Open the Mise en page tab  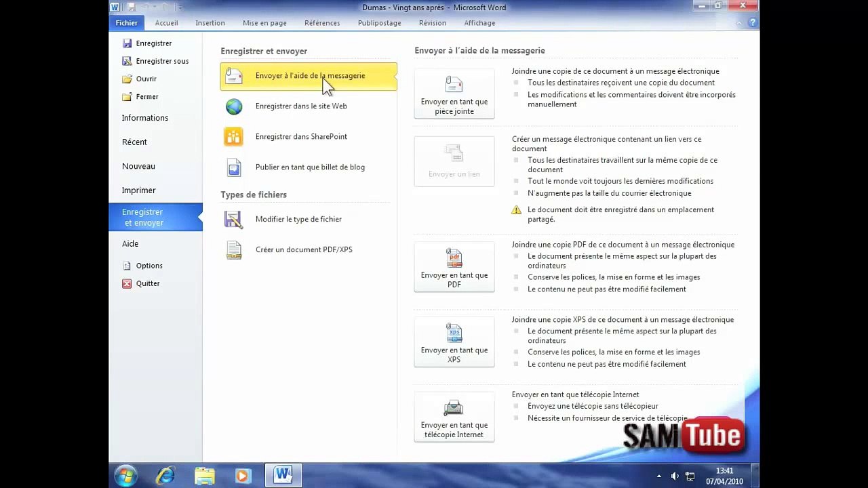click(x=264, y=22)
